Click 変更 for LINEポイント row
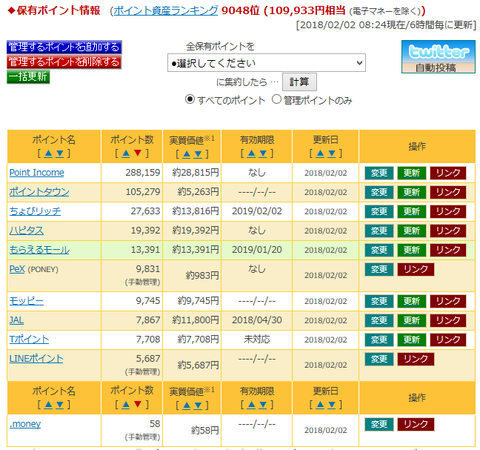Viewport: 480px width, 450px height. point(379,359)
